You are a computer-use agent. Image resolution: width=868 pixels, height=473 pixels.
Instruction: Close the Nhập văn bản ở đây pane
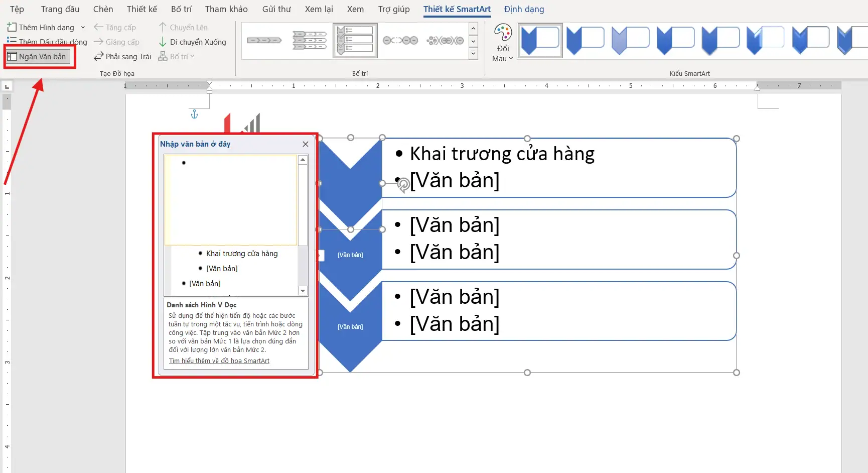(305, 144)
